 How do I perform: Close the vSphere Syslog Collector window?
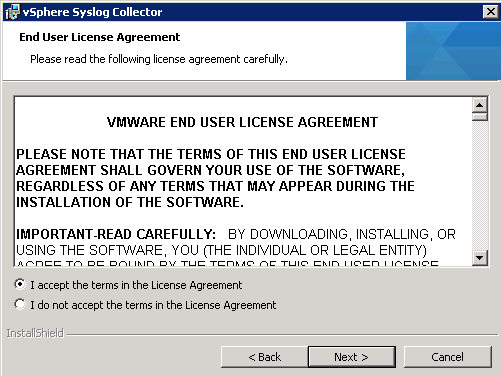[x=491, y=12]
